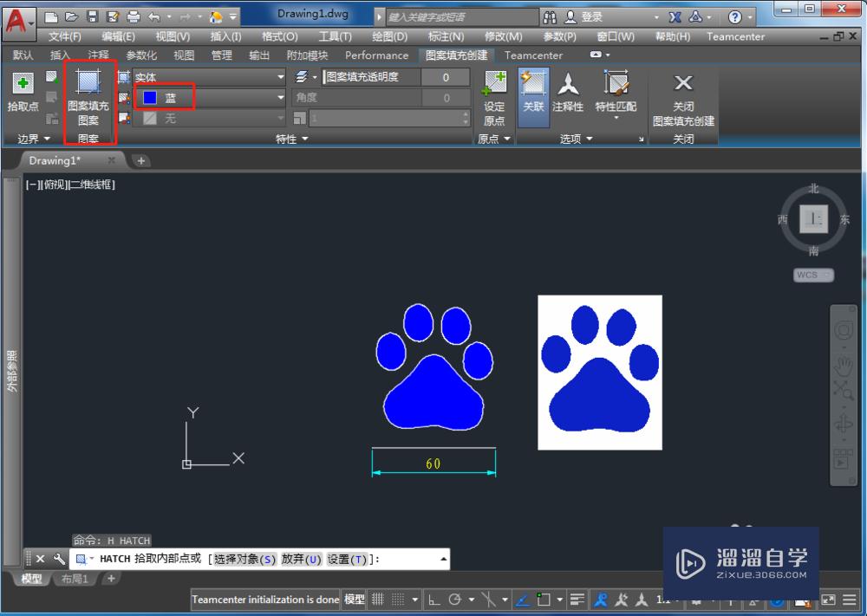Click the 选择对象(S) command option

[244, 560]
